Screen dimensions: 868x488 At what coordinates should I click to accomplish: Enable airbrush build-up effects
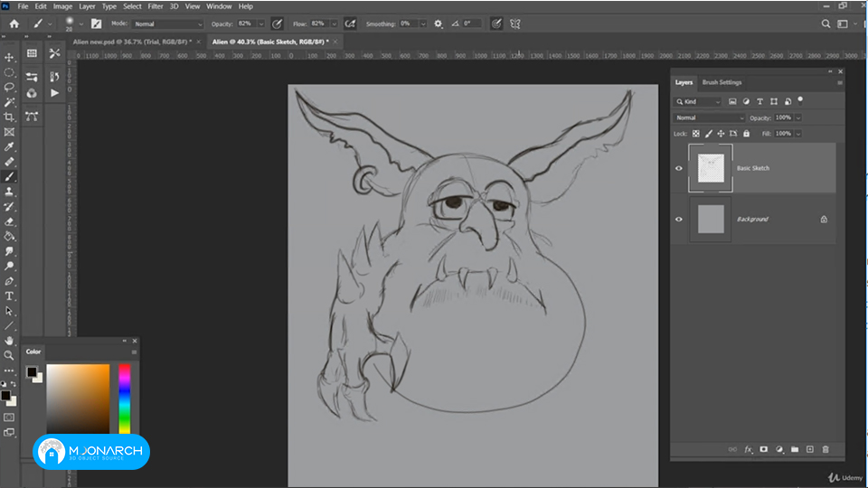pyautogui.click(x=350, y=23)
